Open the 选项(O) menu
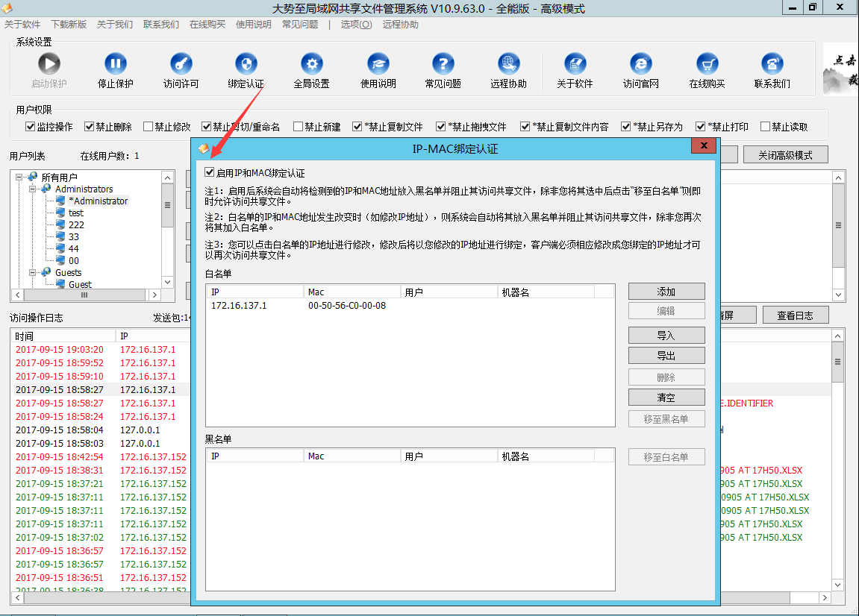Image resolution: width=859 pixels, height=616 pixels. 356,25
